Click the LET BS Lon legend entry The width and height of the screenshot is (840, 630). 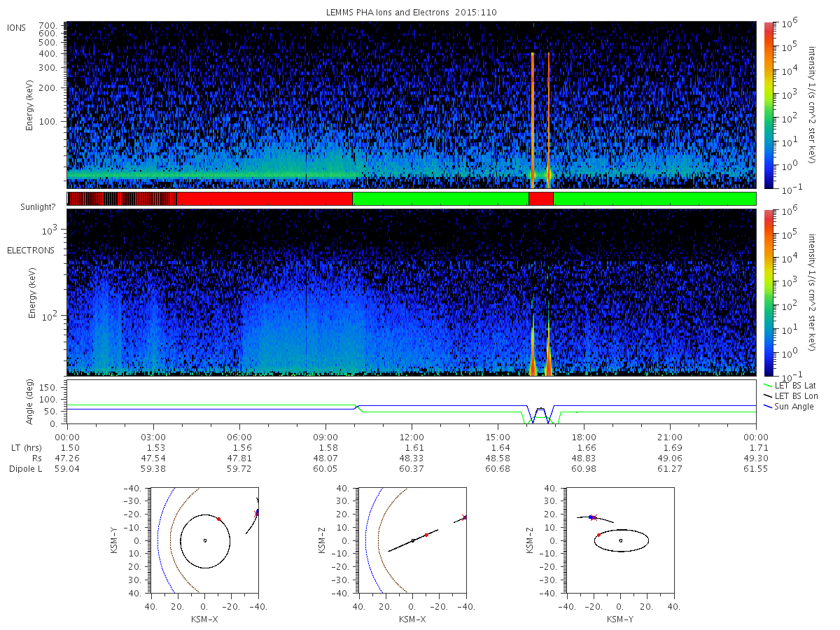click(x=790, y=396)
